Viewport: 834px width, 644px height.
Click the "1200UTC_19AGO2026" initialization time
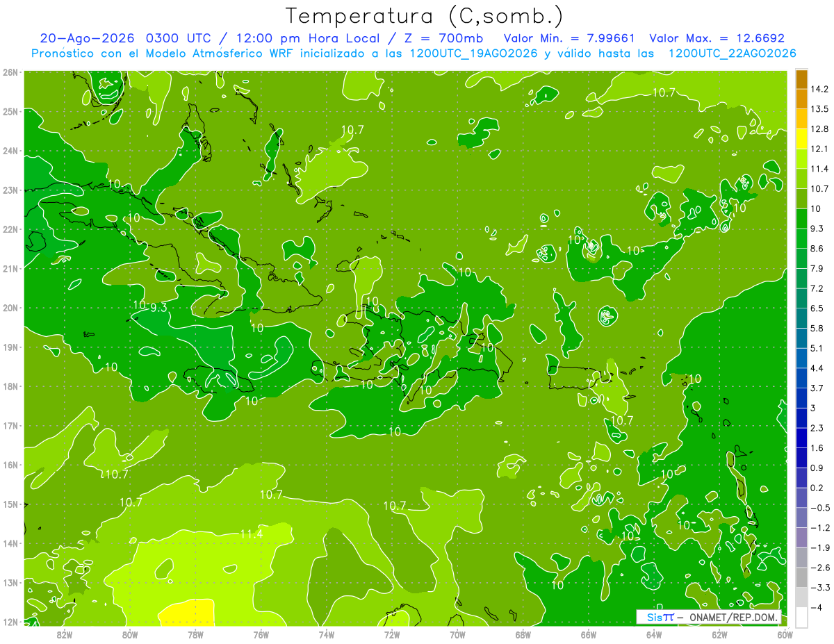[x=473, y=53]
